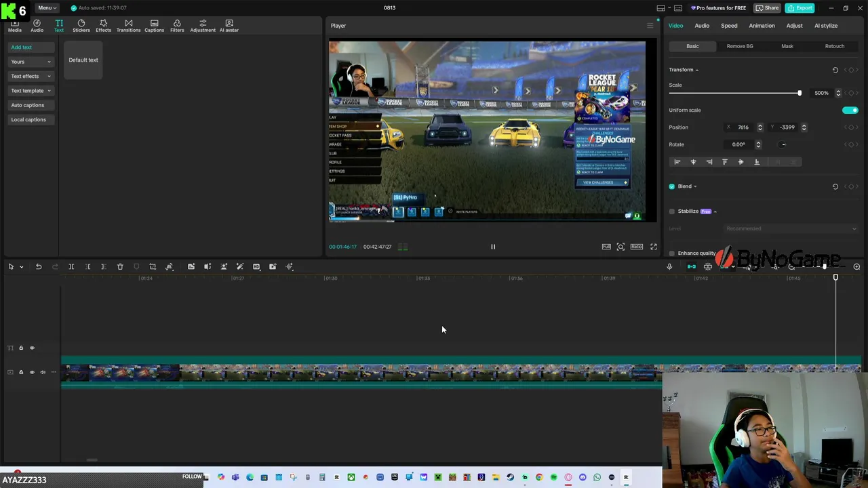
Task: Collapse the Transform section
Action: (x=696, y=70)
